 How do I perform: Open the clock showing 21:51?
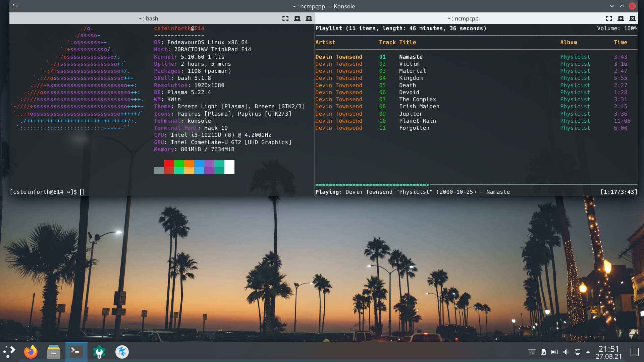[x=609, y=352]
